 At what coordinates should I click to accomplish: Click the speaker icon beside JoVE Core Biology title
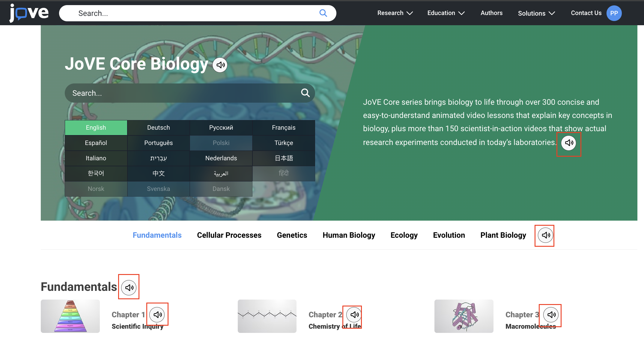[220, 65]
